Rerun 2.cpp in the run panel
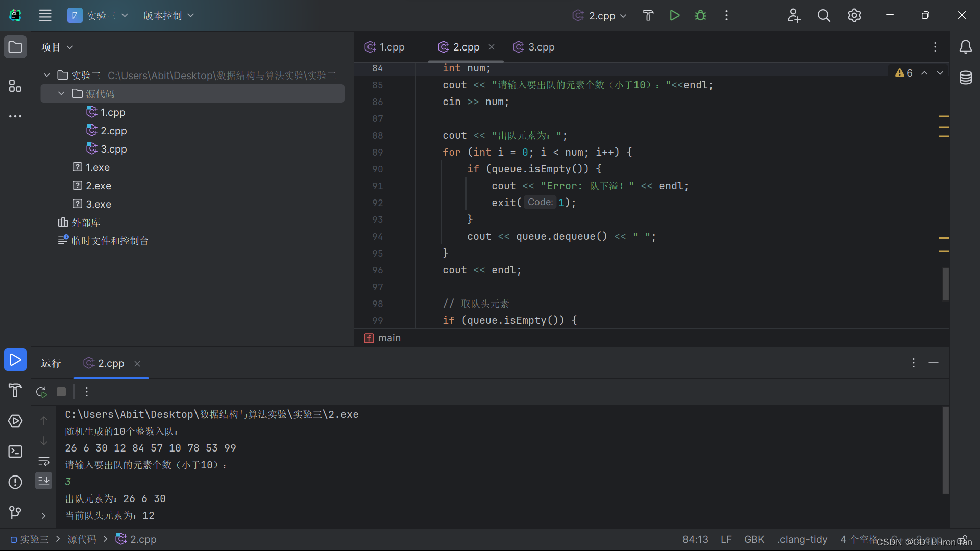 pos(41,392)
